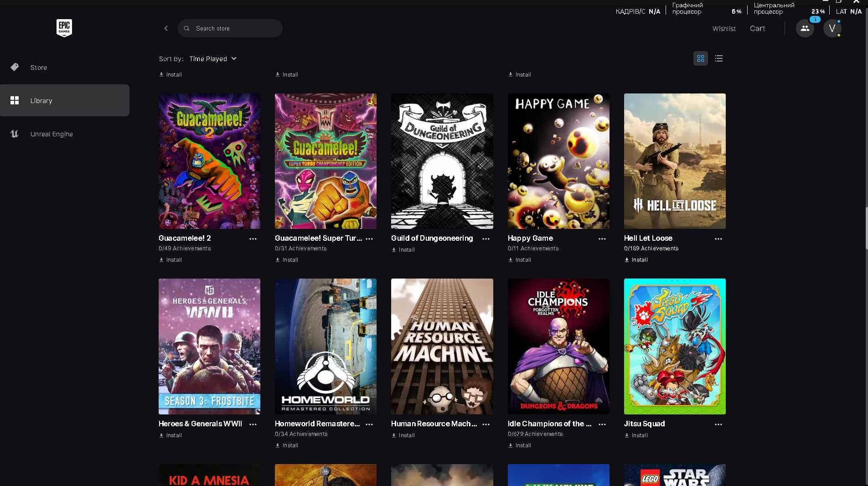The image size is (868, 486).
Task: Click the 0/49 Achievements text
Action: click(x=185, y=248)
